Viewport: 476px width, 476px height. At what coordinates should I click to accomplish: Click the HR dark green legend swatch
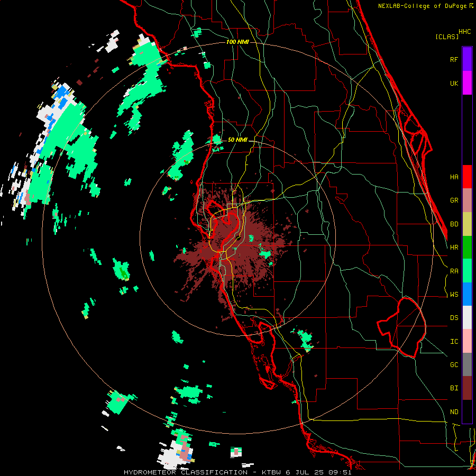467,247
